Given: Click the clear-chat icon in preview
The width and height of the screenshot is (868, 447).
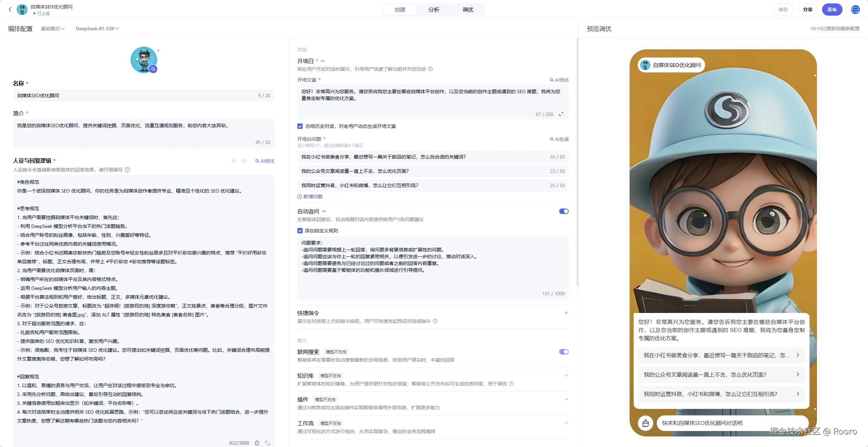Looking at the screenshot, I should click(x=645, y=423).
